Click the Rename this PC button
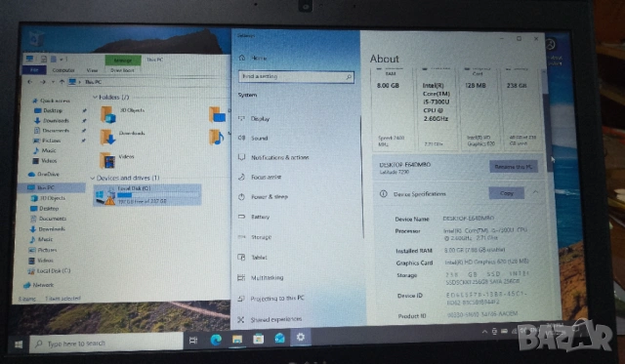The image size is (625, 364). point(514,167)
